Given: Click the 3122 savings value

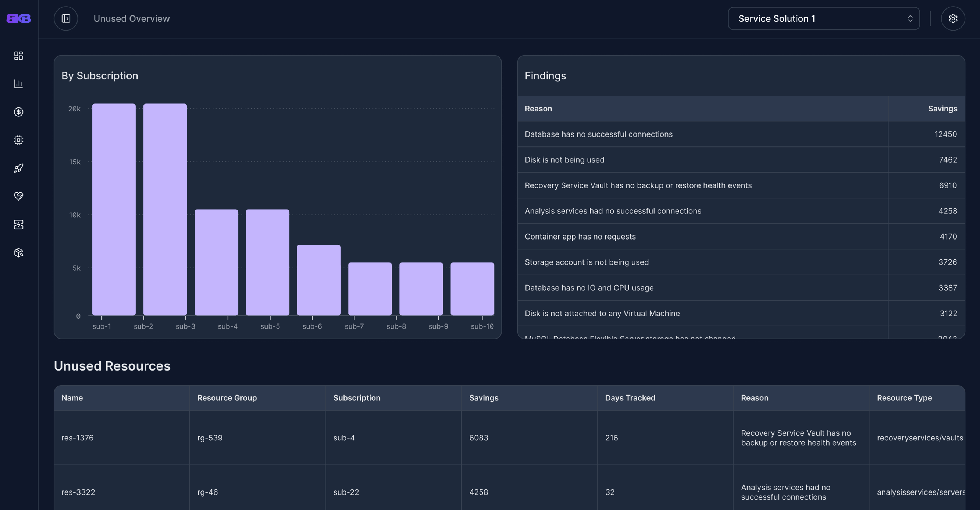Looking at the screenshot, I should click(948, 313).
